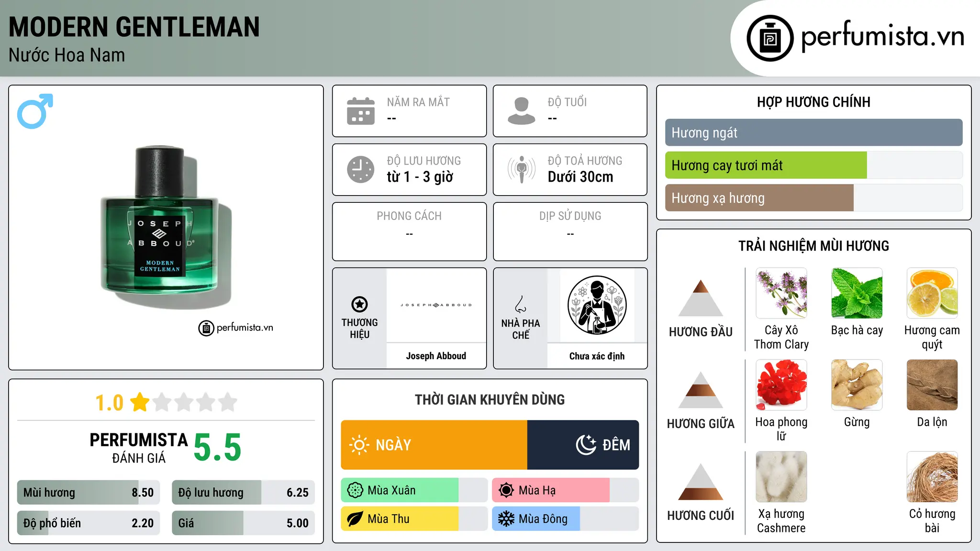This screenshot has height=551, width=980.
Task: Click the Nước Hoa Nam subtitle
Action: coord(67,55)
